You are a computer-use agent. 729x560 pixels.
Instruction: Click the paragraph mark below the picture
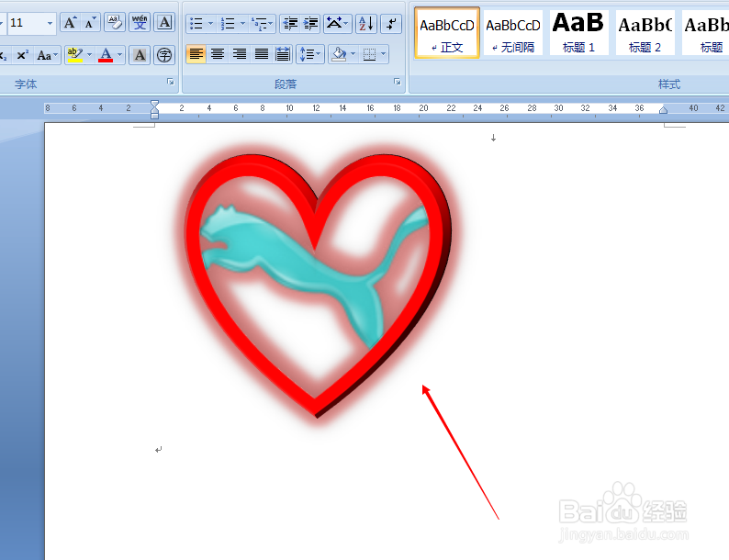[x=159, y=450]
